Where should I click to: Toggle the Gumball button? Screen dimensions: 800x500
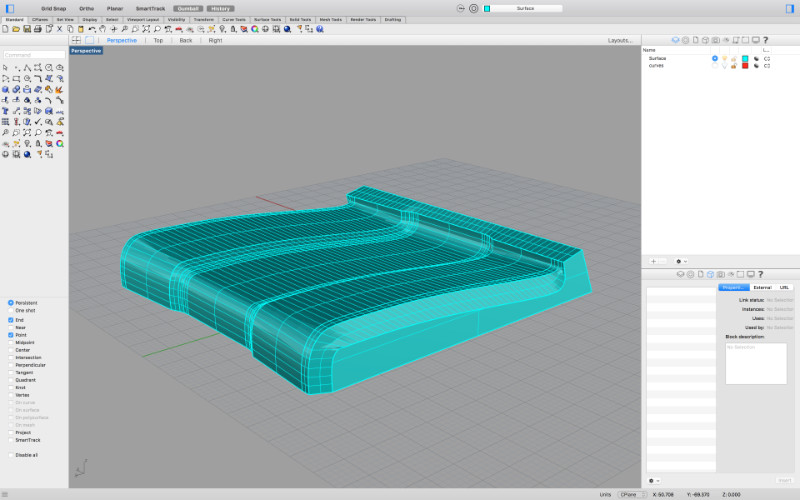coord(188,9)
